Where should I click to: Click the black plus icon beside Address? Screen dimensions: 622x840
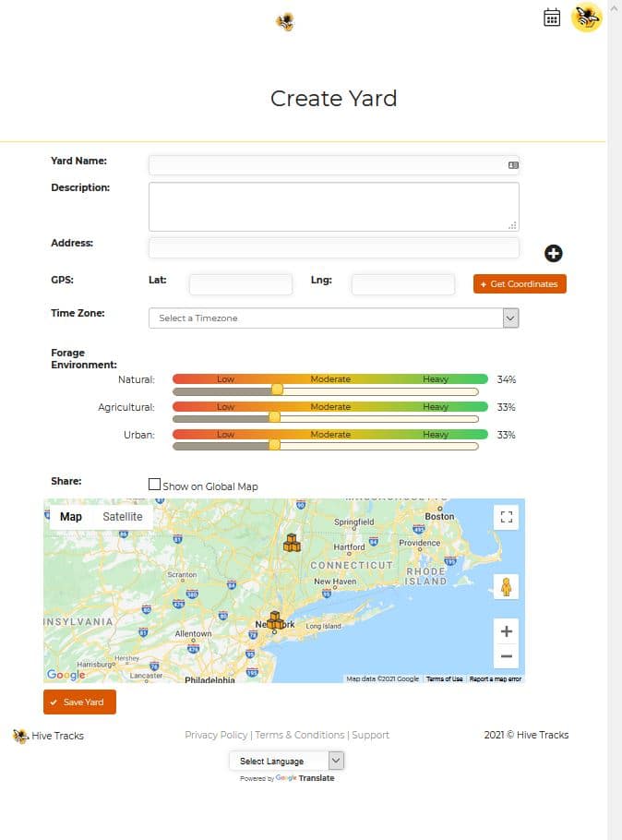tap(554, 254)
